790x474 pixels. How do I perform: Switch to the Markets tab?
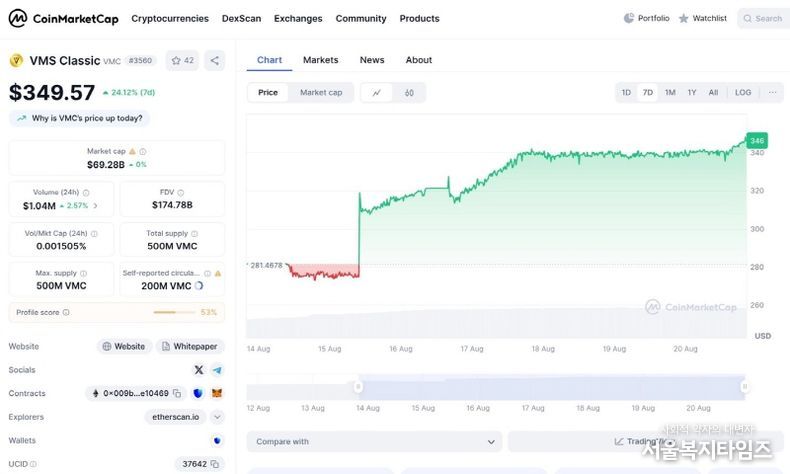pyautogui.click(x=320, y=60)
